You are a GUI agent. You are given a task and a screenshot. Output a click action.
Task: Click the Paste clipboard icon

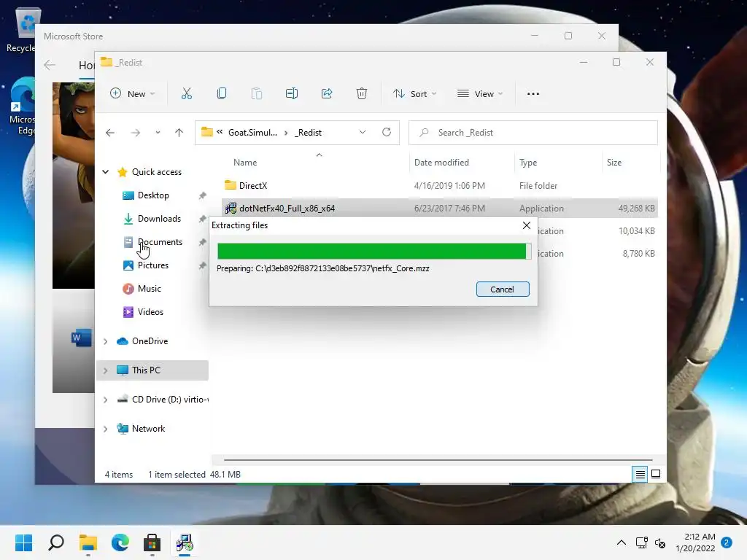pyautogui.click(x=256, y=94)
